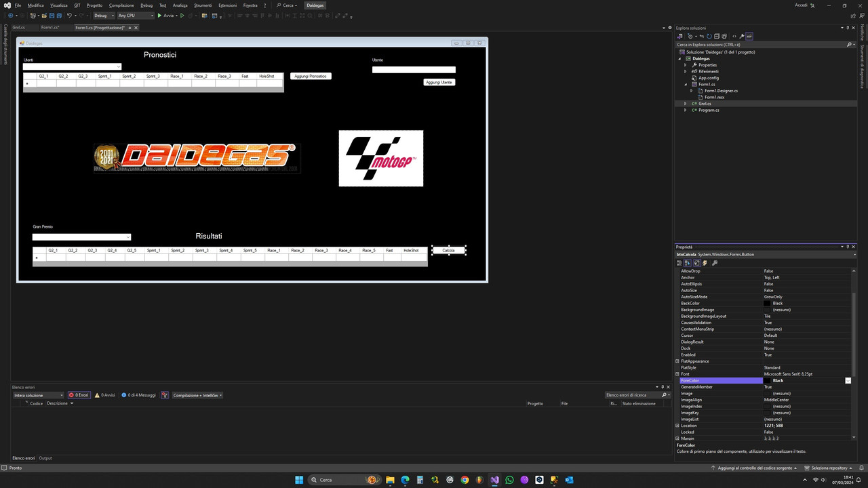Click the Events lightning bolt icon in Proprietà
The image size is (868, 488).
pyautogui.click(x=705, y=263)
